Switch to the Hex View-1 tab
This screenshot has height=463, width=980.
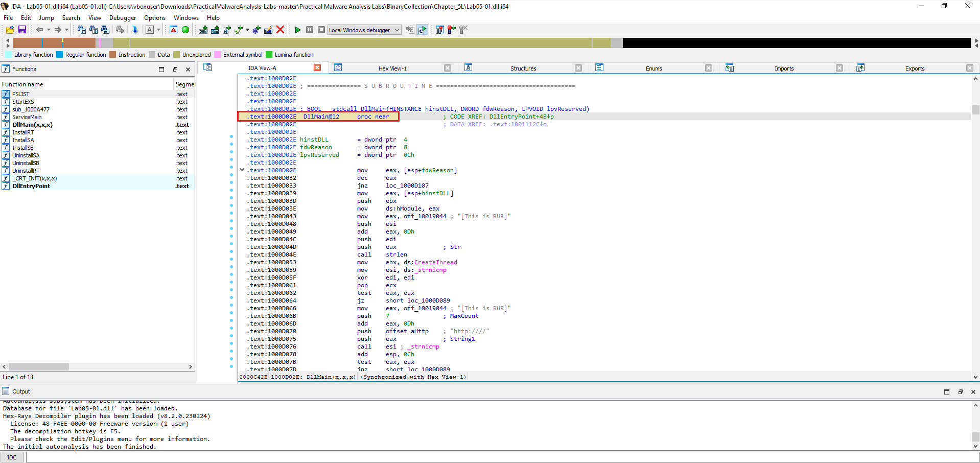[392, 67]
